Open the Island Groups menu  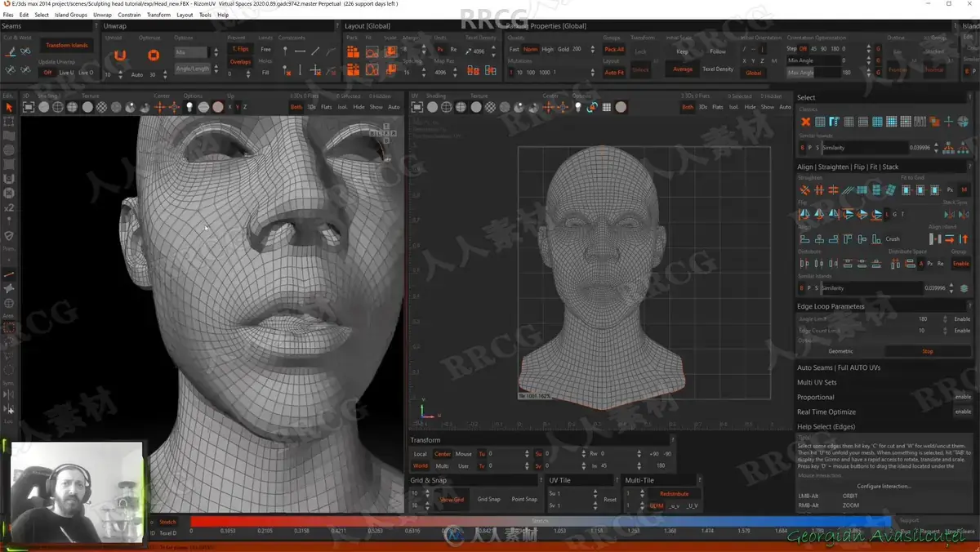71,15
